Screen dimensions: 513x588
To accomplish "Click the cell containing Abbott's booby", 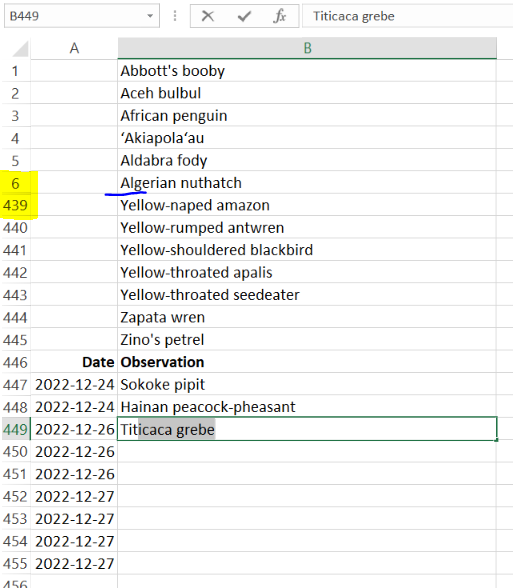I will [x=307, y=71].
